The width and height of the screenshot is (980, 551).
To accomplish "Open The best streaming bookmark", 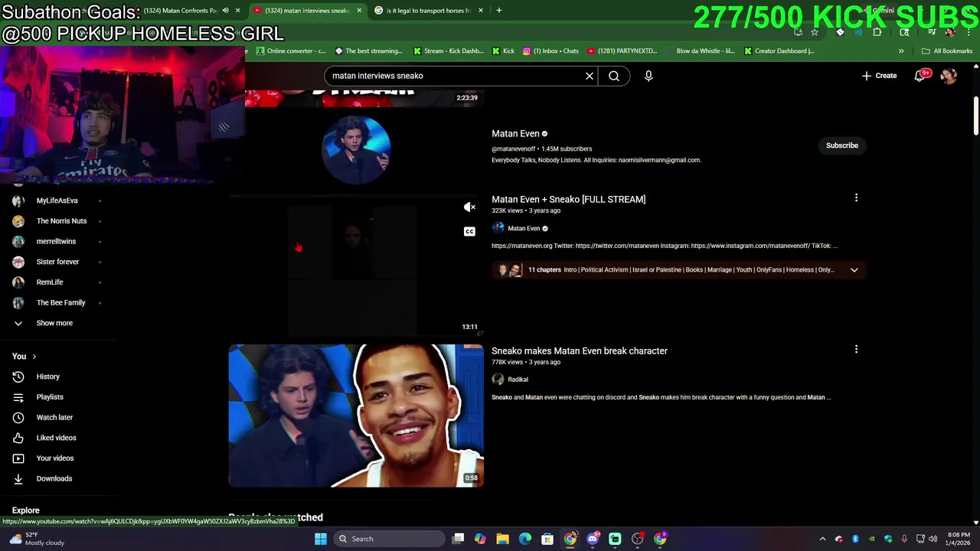I will pyautogui.click(x=368, y=51).
